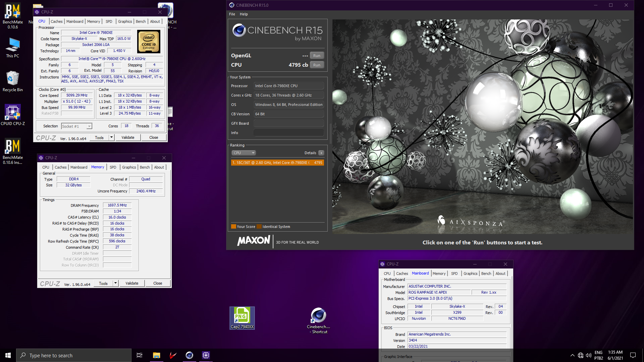This screenshot has width=644, height=362.
Task: Run the OpenGL test in Cinebench
Action: tap(317, 56)
